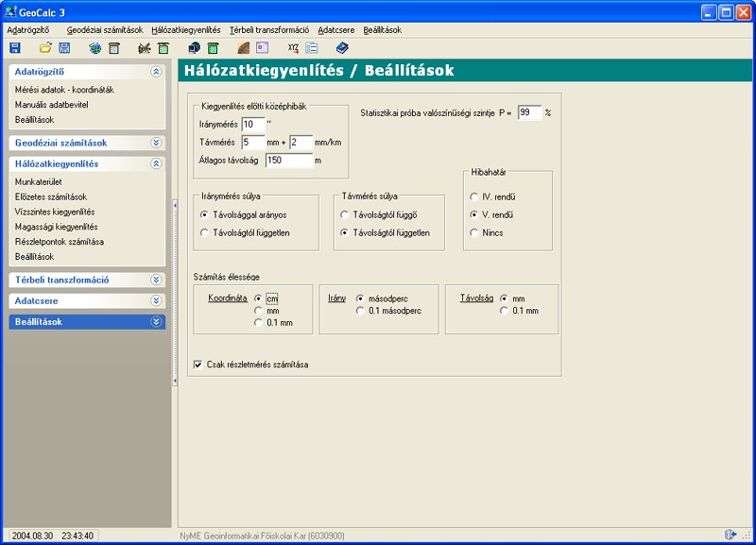Set Irány precision to másodperc
The width and height of the screenshot is (756, 545).
(382, 298)
